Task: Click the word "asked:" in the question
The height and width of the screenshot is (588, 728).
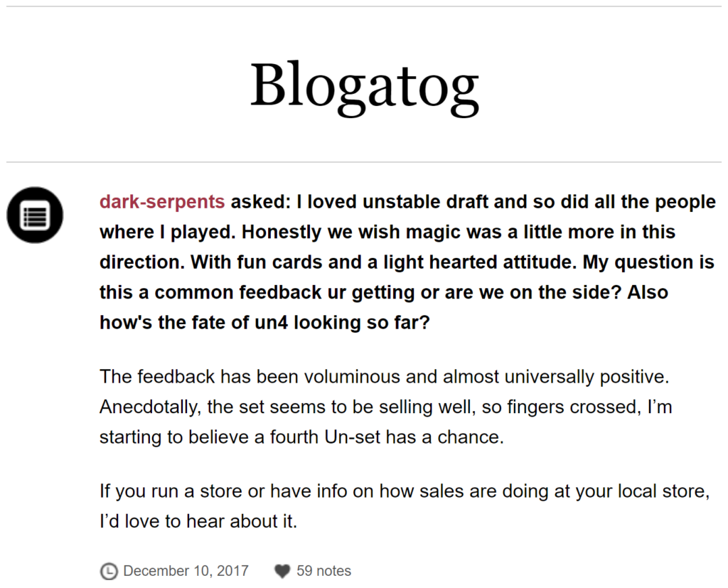Action: 260,202
